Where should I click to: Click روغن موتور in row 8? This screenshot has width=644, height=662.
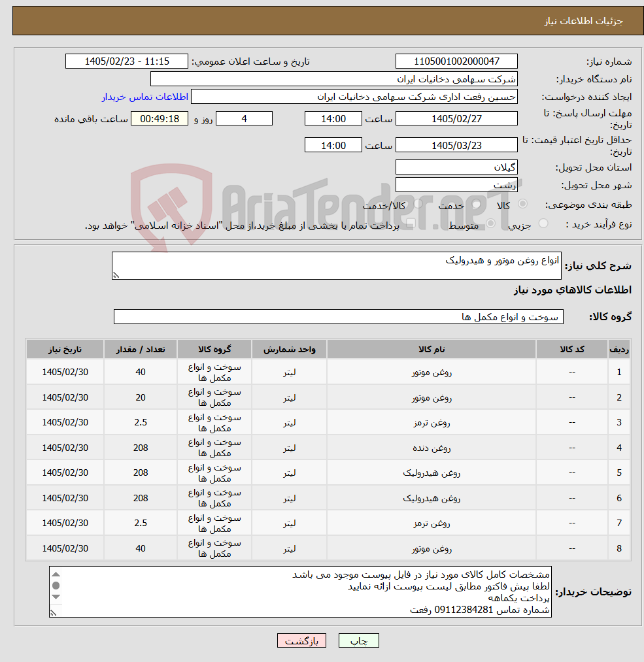pos(432,548)
